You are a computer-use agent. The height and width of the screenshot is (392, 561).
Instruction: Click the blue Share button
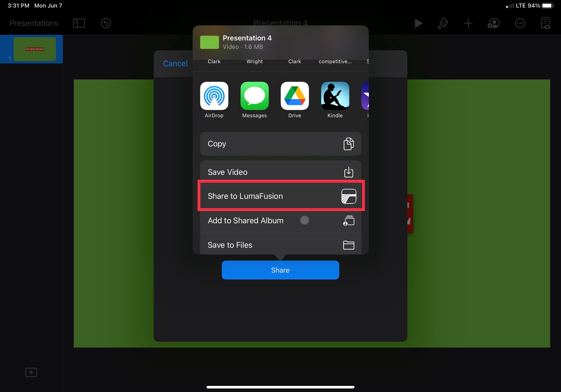pos(280,270)
